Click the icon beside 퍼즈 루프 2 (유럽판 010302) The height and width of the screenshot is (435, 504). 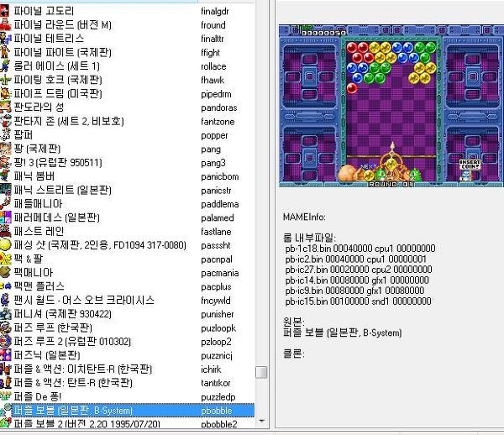pyautogui.click(x=5, y=341)
